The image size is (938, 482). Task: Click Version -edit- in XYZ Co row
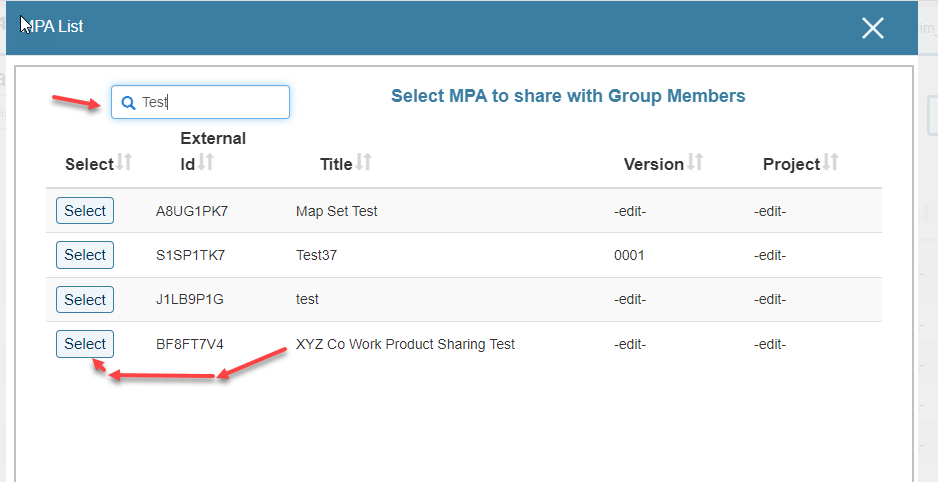pyautogui.click(x=630, y=344)
